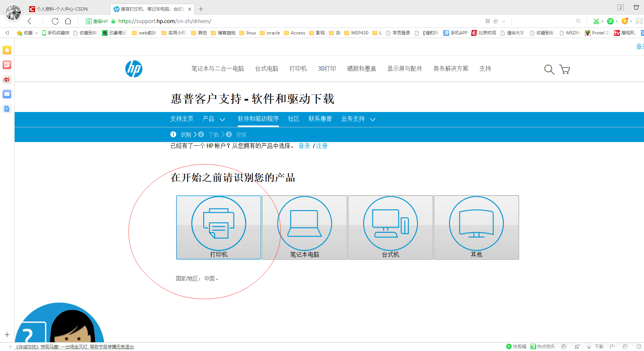This screenshot has height=351, width=644.
Task: Click the 登录 link under the blue bar
Action: (x=304, y=146)
